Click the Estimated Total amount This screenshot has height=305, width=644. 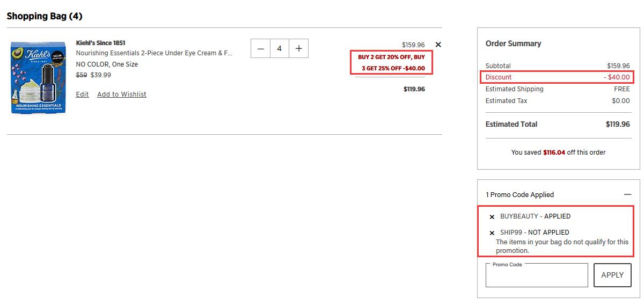[618, 124]
